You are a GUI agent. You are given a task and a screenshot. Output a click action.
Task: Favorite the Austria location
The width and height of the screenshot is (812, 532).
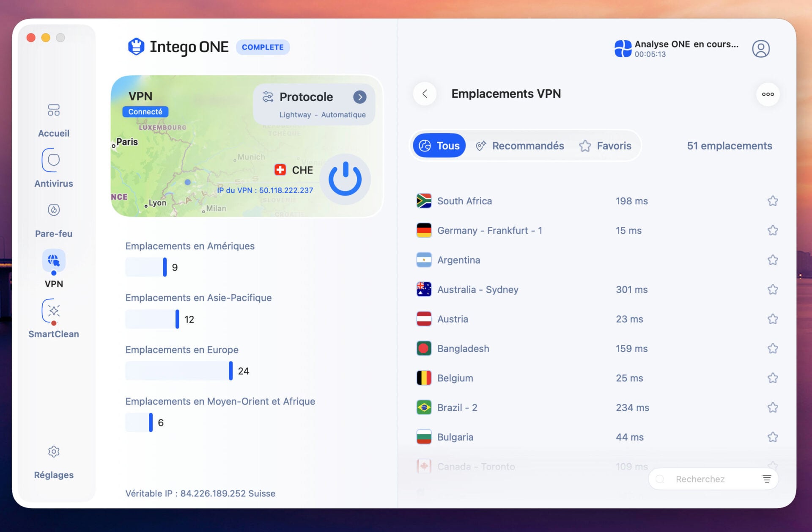(773, 319)
